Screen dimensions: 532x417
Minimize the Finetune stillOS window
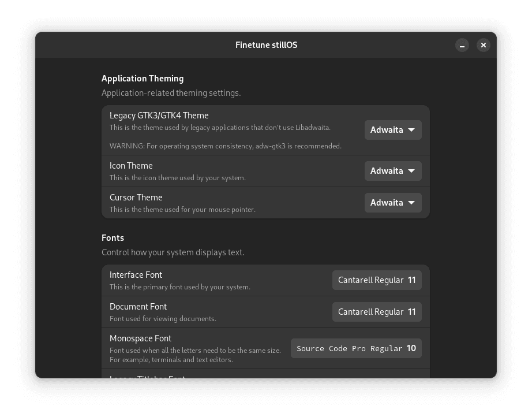462,45
